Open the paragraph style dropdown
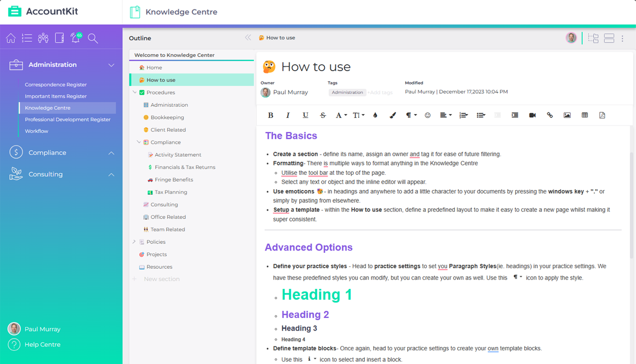Viewport: 636px width, 364px height. click(412, 115)
